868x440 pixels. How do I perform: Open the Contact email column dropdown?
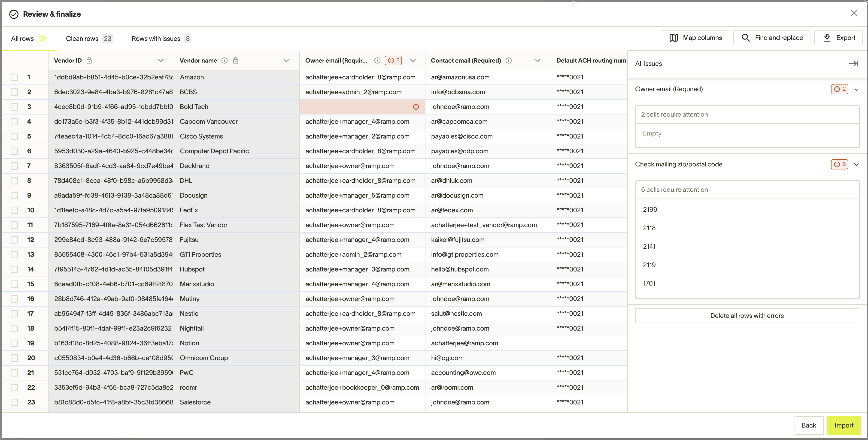(538, 60)
